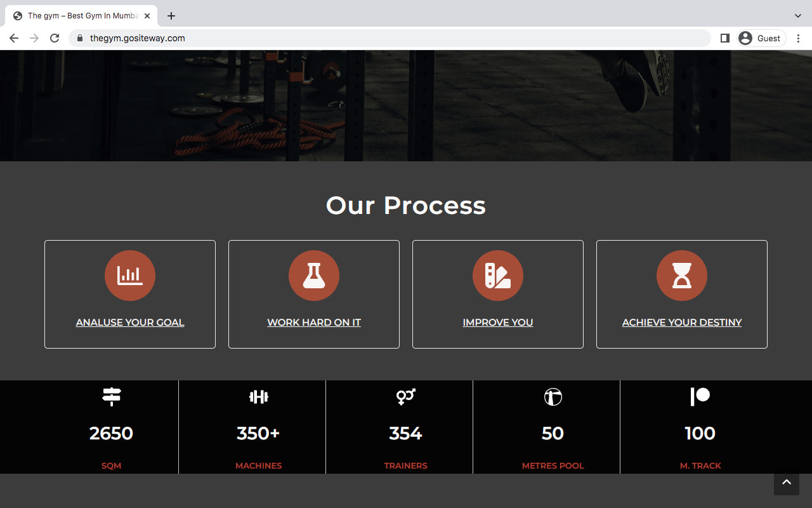812x508 pixels.
Task: Click the M. TRACK label
Action: click(x=700, y=465)
